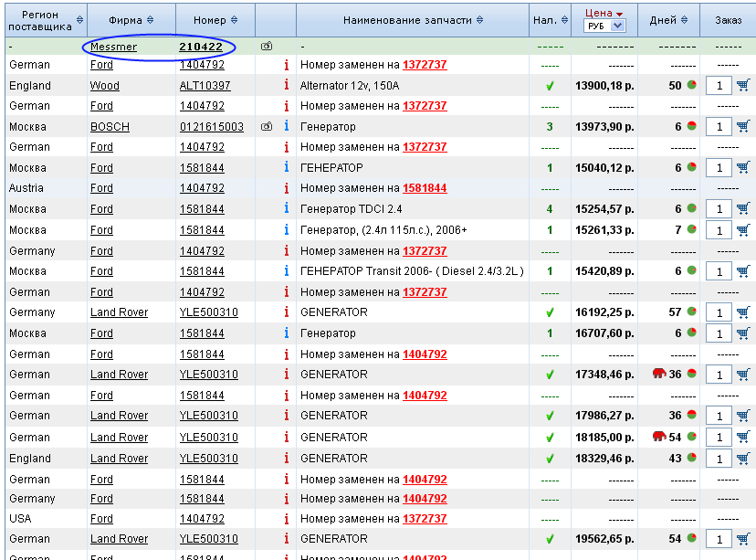Click delivery pie indicator for 50 days row
The image size is (756, 560).
[x=692, y=85]
